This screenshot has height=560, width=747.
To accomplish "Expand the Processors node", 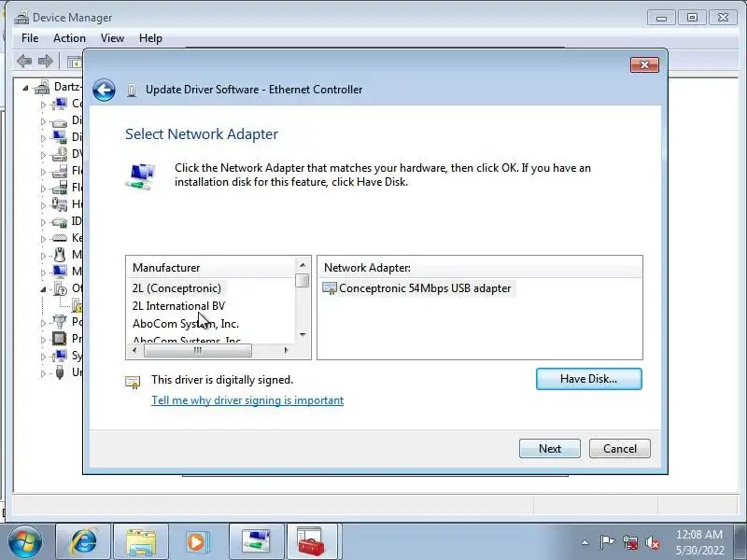I will (43, 340).
